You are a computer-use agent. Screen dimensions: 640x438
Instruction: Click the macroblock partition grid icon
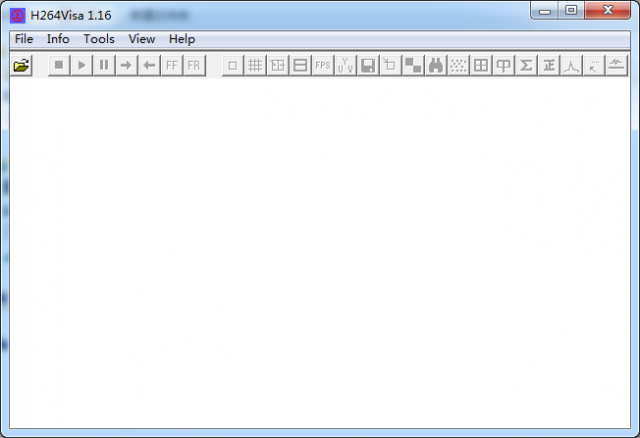click(278, 65)
